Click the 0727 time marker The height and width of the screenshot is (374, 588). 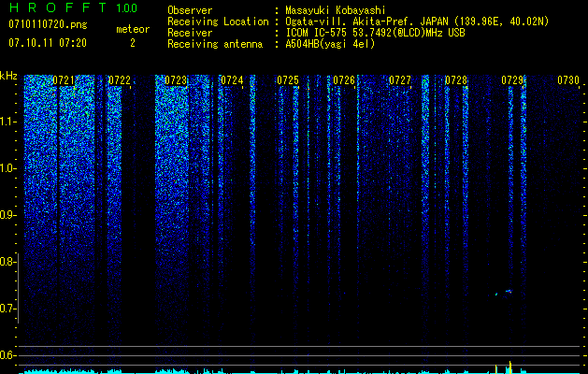pyautogui.click(x=400, y=80)
